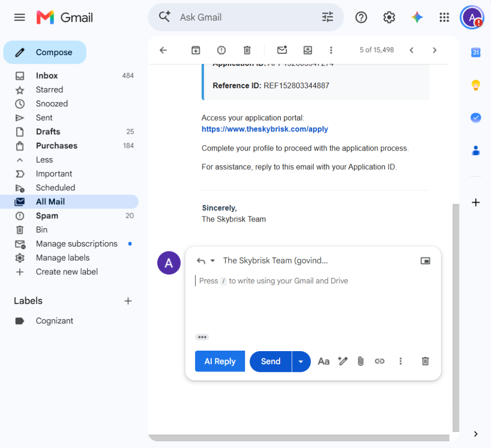491x448 pixels.
Task: Open the Inbox folder
Action: [x=69, y=75]
